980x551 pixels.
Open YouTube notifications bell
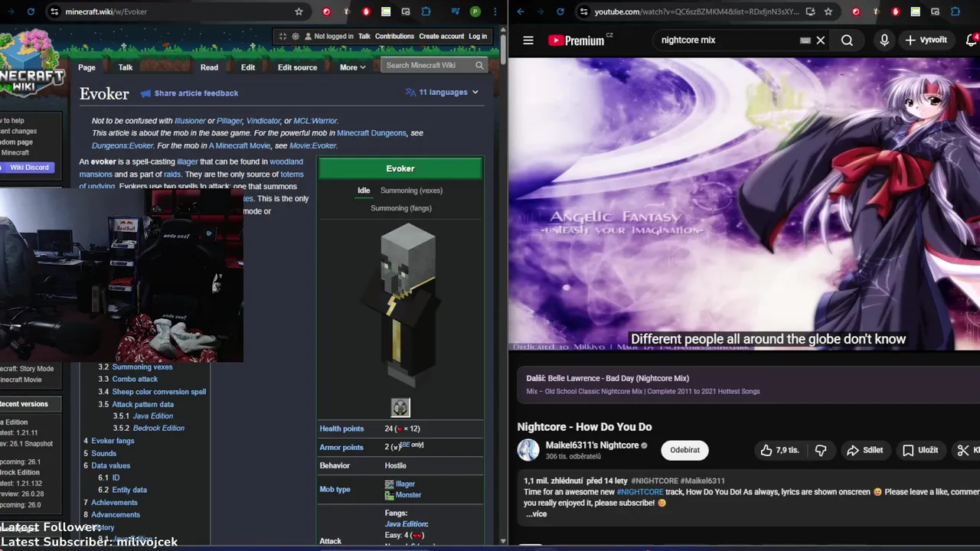tap(972, 40)
